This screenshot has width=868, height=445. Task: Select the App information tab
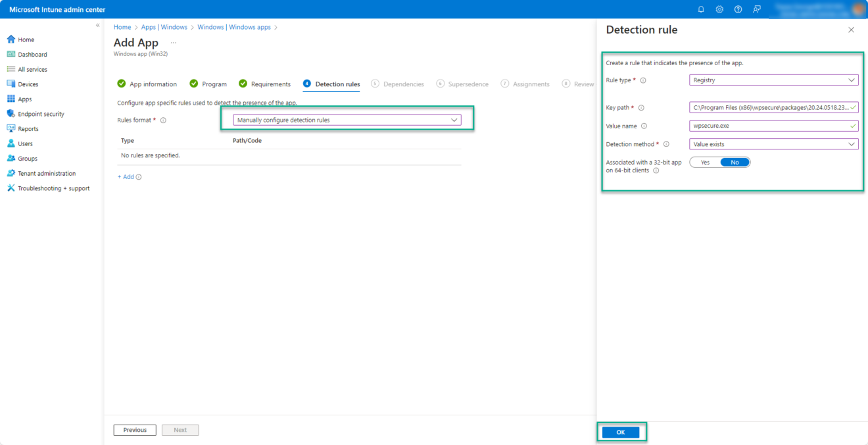152,84
